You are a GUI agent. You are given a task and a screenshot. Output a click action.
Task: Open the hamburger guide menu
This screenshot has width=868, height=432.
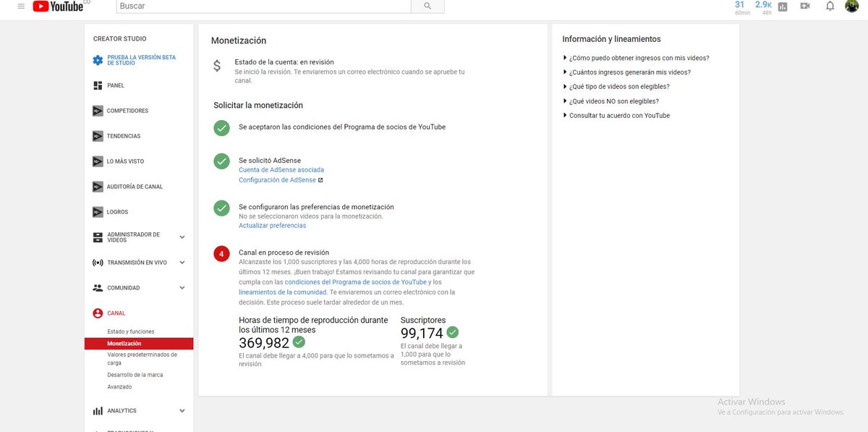(x=20, y=6)
